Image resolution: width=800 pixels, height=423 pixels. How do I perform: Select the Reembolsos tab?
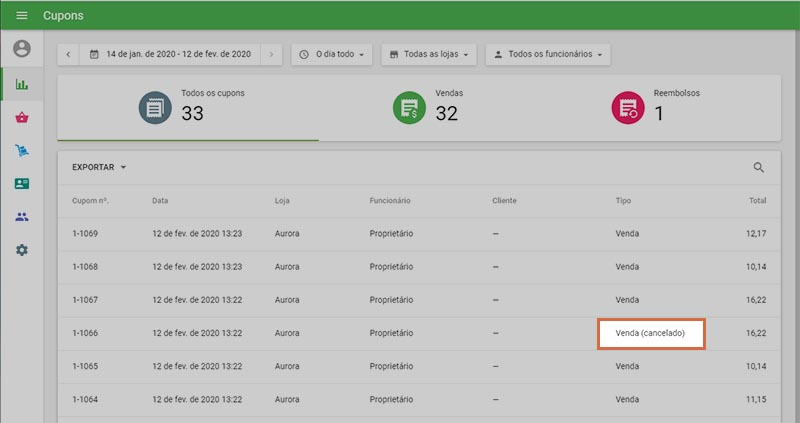(658, 108)
